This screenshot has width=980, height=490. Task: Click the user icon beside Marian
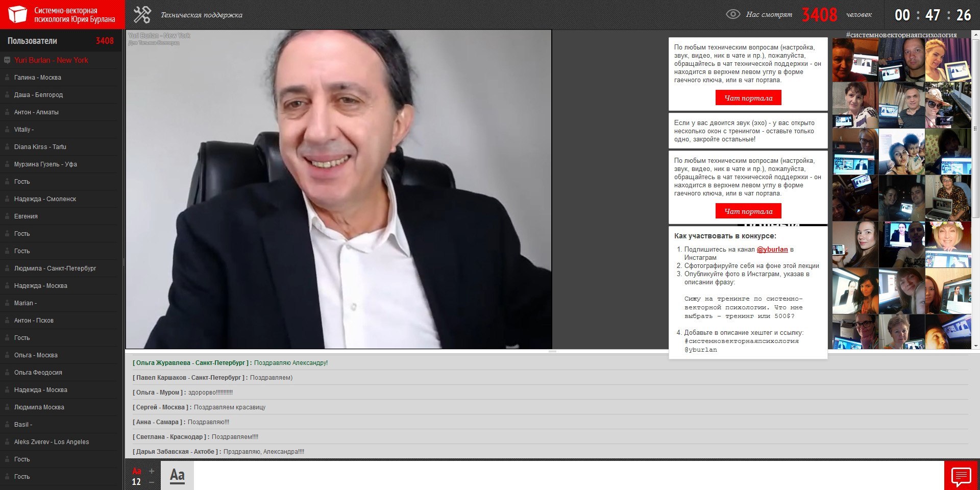tap(7, 303)
